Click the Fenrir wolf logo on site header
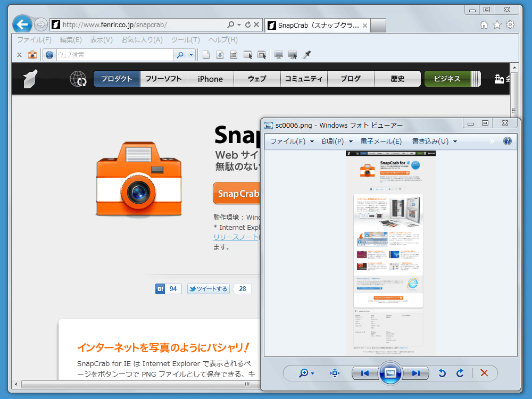Screen dimensions: 532x399 (30, 79)
